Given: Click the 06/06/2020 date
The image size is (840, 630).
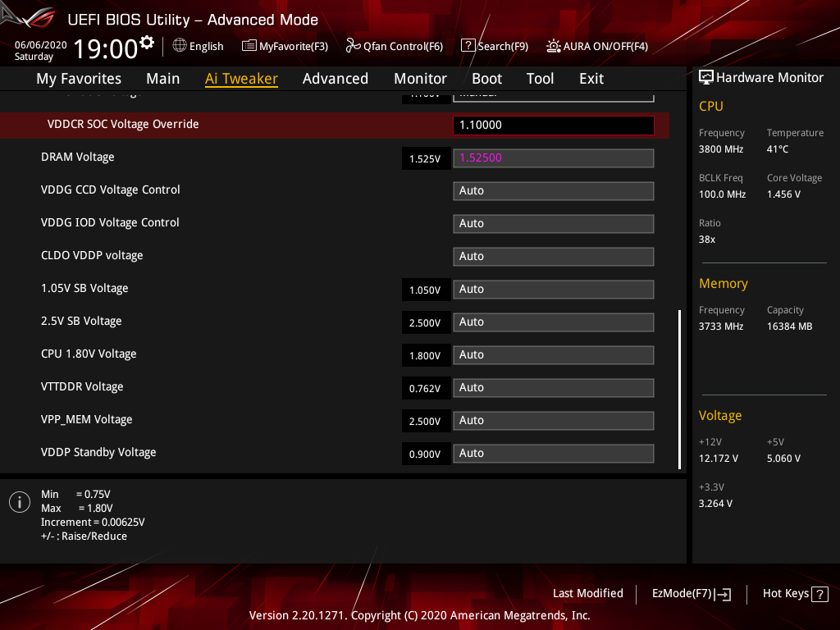Looking at the screenshot, I should [41, 45].
